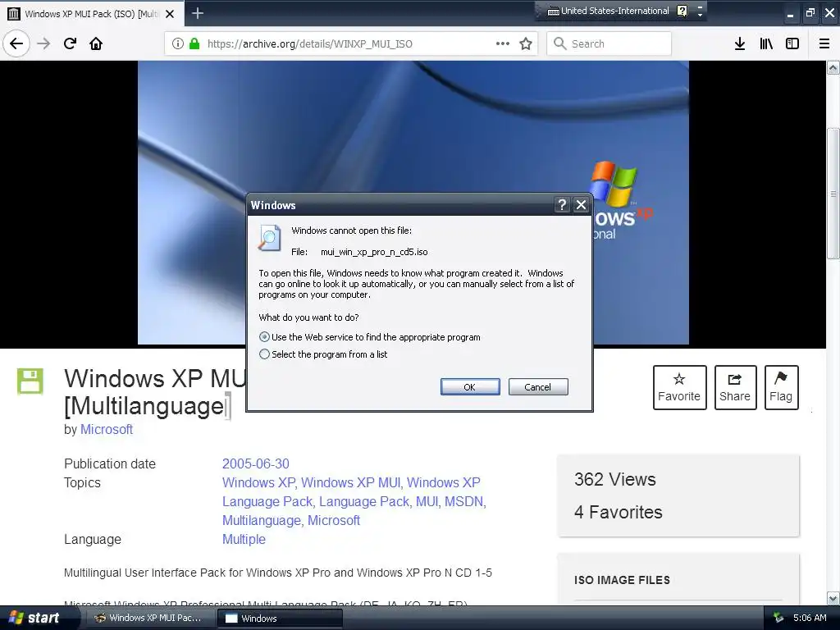This screenshot has height=630, width=840.
Task: Click the green padlock security icon
Action: pyautogui.click(x=194, y=43)
